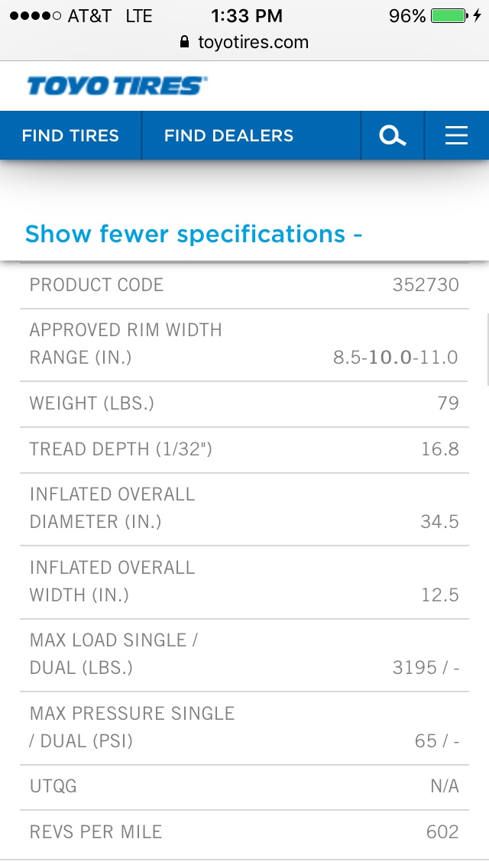Image resolution: width=489 pixels, height=868 pixels.
Task: Open the site search magnifier icon
Action: [x=393, y=136]
